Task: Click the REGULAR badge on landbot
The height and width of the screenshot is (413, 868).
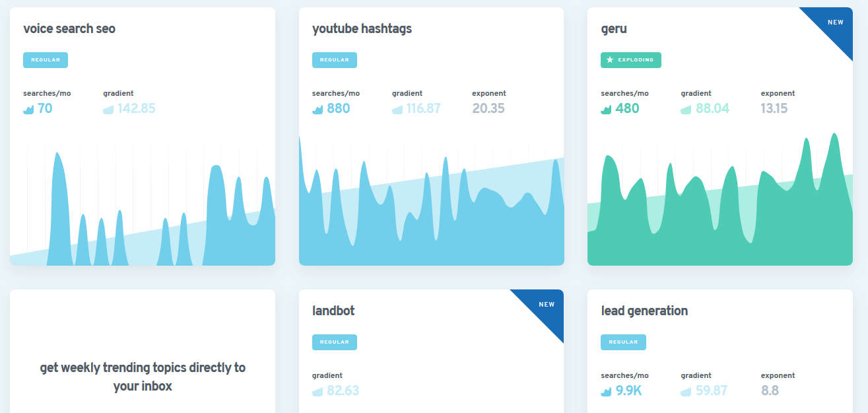Action: click(334, 342)
